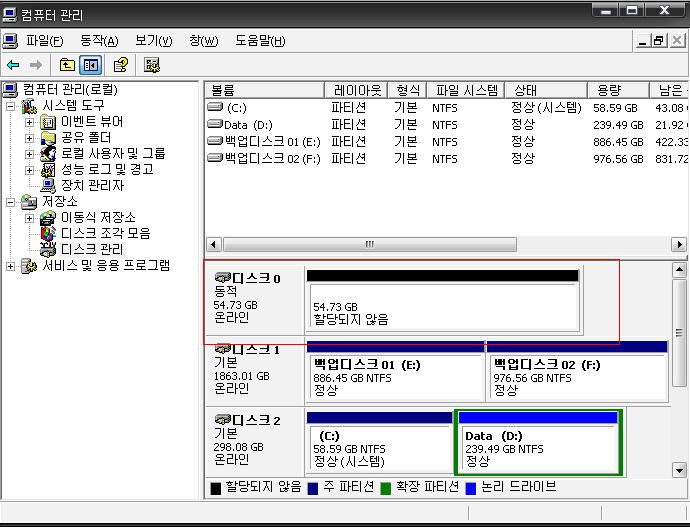This screenshot has height=527, width=690.
Task: Click the Up one level folder icon
Action: click(x=67, y=66)
